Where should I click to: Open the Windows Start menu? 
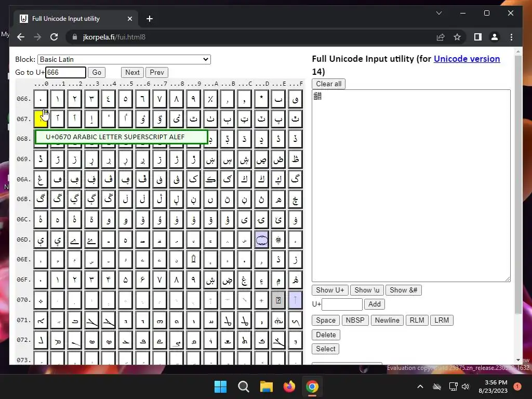(x=220, y=387)
